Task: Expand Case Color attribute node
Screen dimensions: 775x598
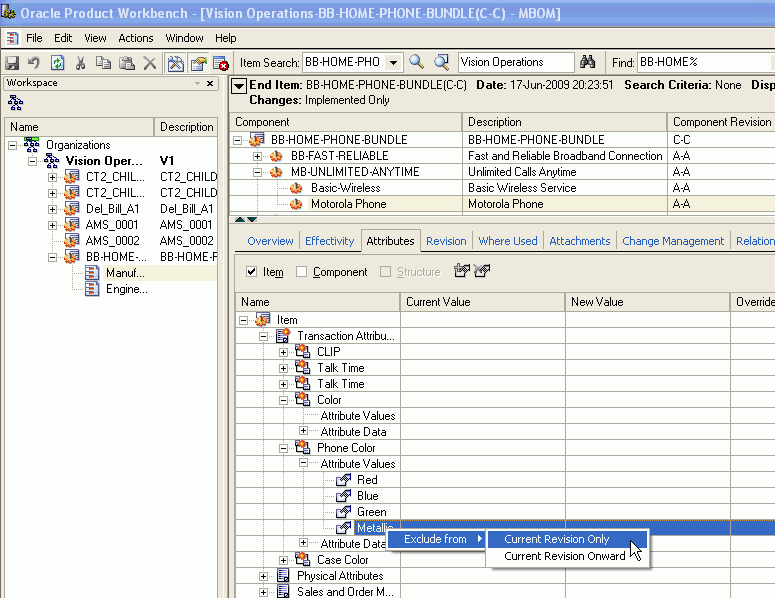Action: pos(283,560)
